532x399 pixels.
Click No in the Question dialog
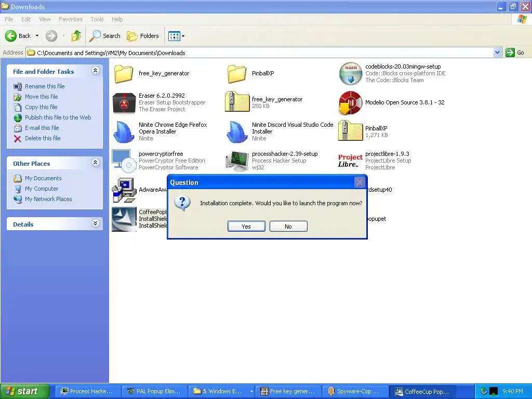(x=288, y=227)
